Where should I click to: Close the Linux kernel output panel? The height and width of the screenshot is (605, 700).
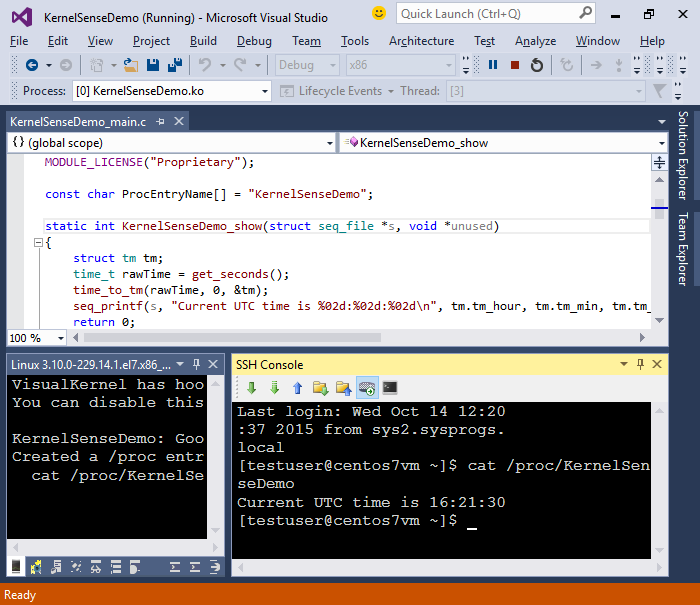pos(213,364)
